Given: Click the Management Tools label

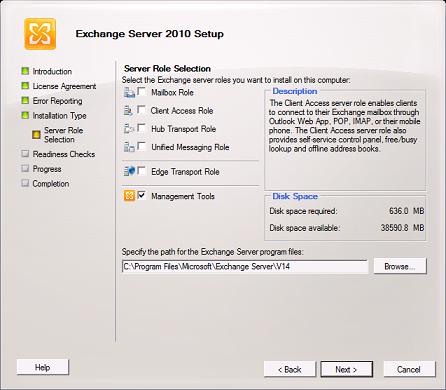Looking at the screenshot, I should (x=183, y=196).
